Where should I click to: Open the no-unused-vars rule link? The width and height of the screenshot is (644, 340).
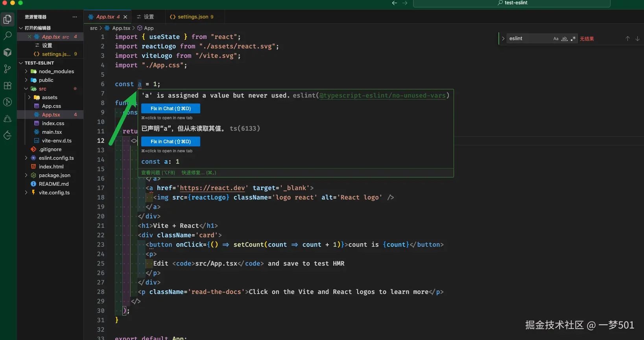[382, 95]
